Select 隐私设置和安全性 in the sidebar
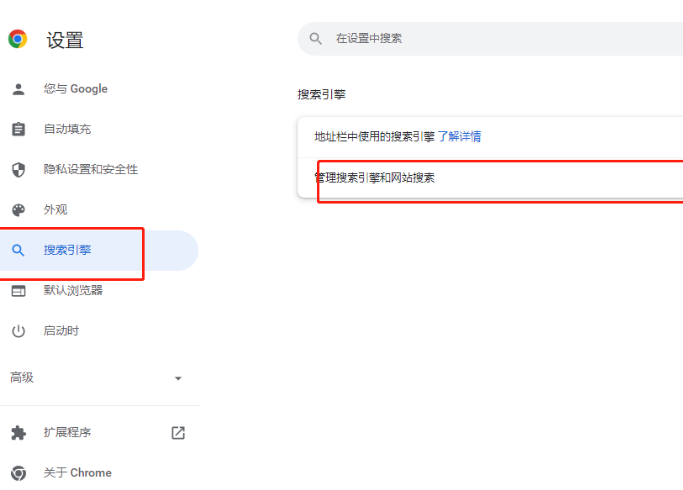Image resolution: width=683 pixels, height=490 pixels. [90, 169]
